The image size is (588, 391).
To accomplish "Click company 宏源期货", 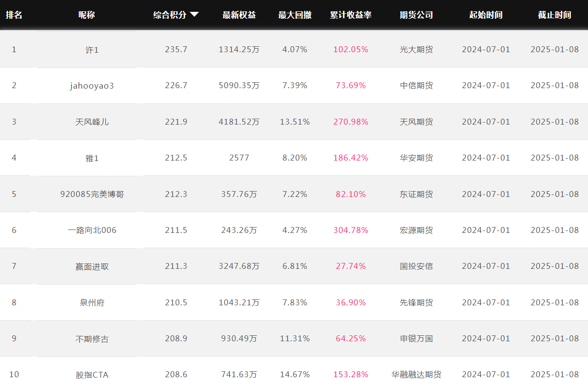I will point(416,230).
